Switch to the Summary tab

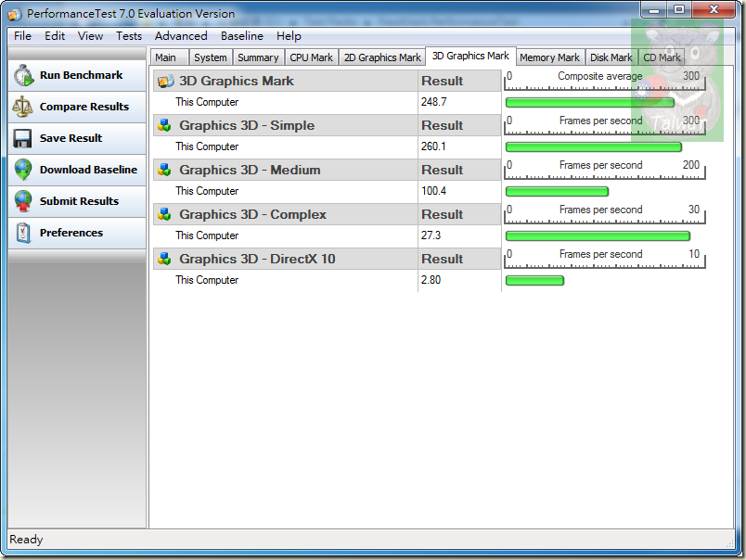click(258, 57)
